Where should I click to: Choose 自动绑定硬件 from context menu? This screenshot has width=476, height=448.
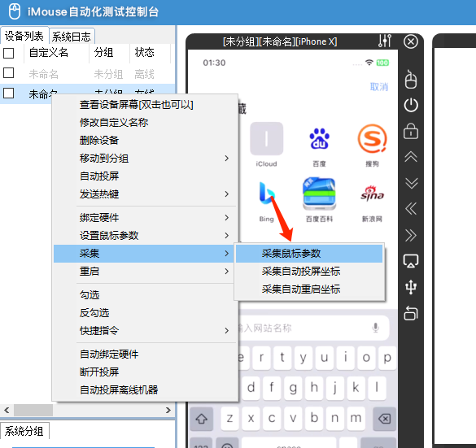click(x=145, y=354)
